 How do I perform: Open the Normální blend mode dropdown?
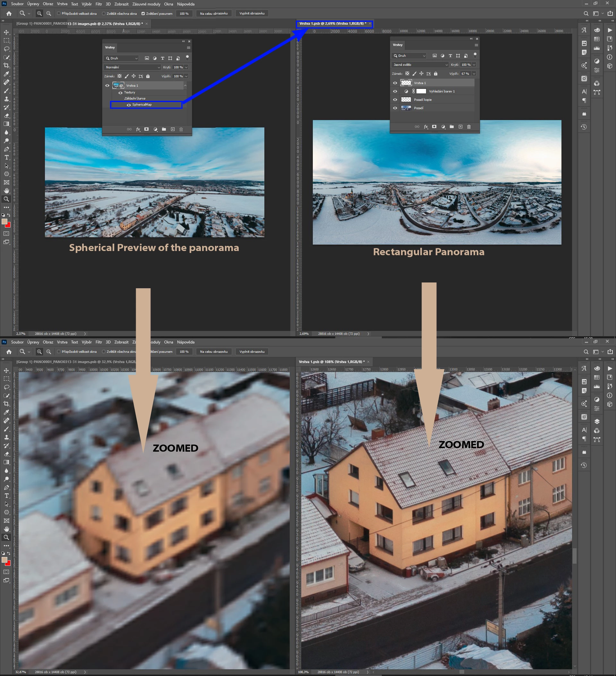point(133,67)
